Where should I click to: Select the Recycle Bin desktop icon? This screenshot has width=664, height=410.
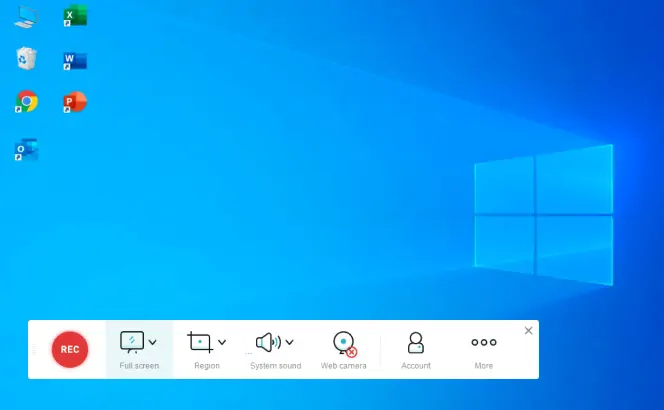pyautogui.click(x=27, y=58)
